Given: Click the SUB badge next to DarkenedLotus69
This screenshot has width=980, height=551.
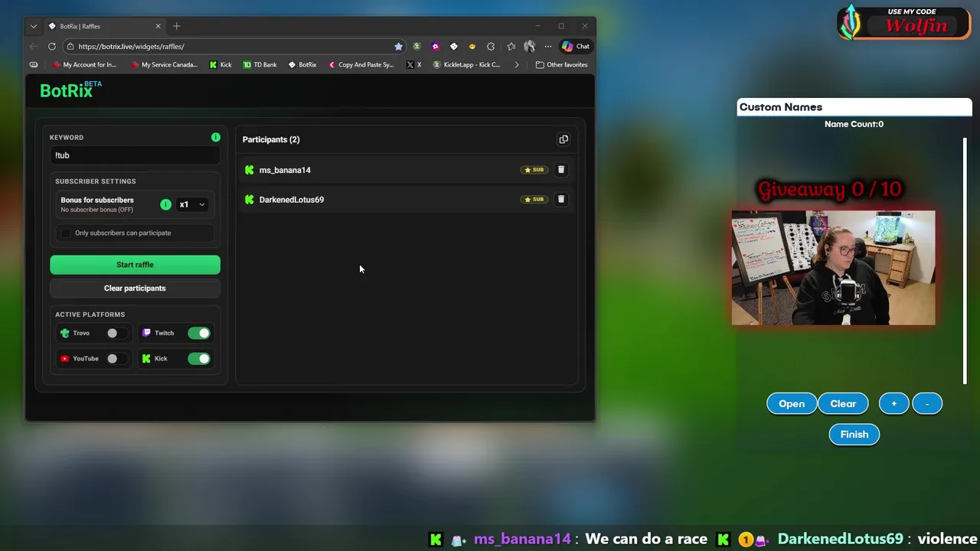Looking at the screenshot, I should (x=534, y=199).
